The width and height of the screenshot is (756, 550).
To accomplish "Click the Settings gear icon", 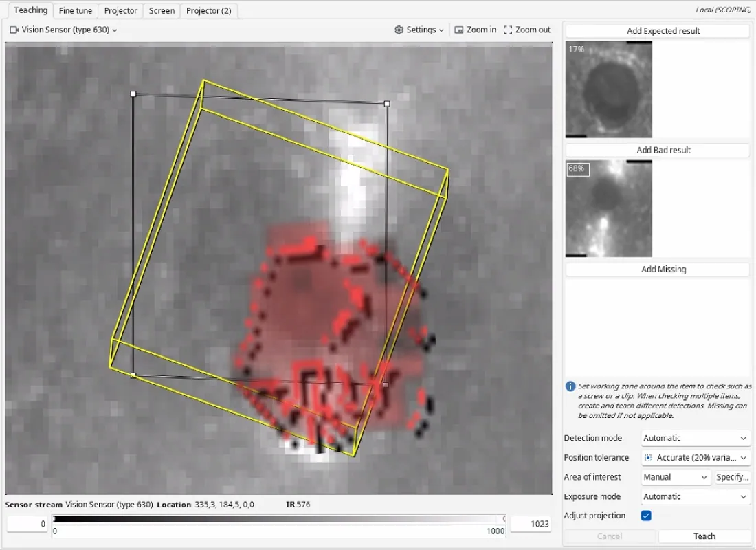I will point(399,30).
